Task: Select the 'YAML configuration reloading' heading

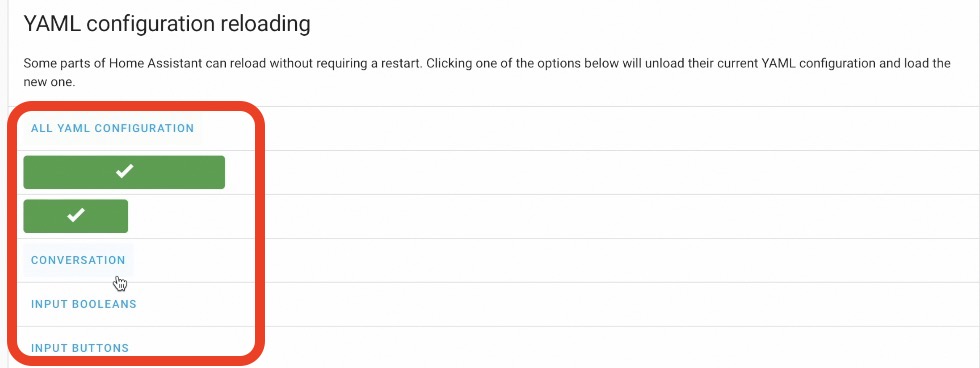Action: point(167,24)
